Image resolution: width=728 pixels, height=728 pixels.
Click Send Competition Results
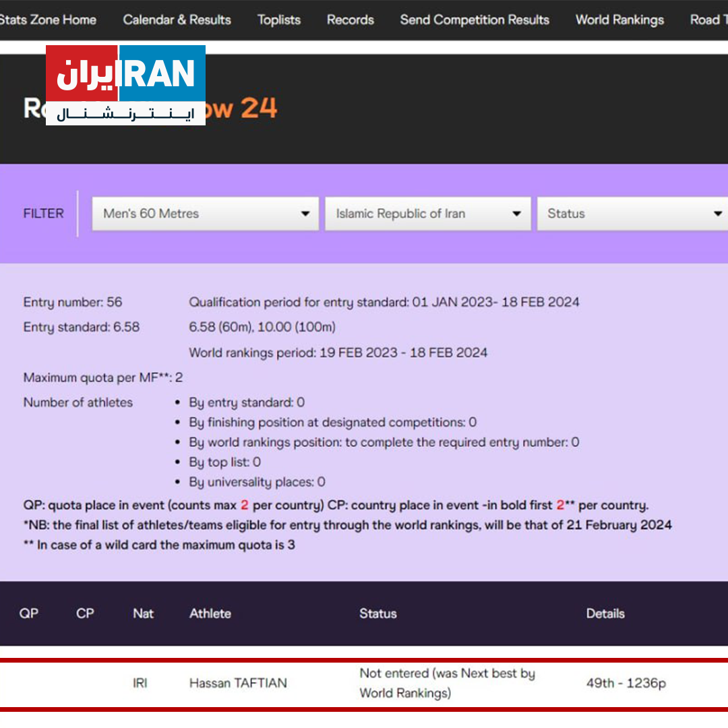[474, 20]
